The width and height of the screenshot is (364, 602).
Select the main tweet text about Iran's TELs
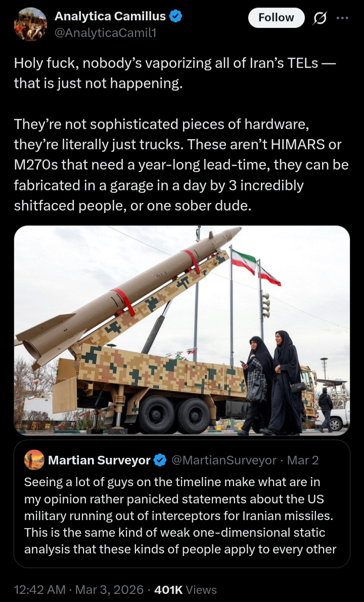pyautogui.click(x=181, y=135)
